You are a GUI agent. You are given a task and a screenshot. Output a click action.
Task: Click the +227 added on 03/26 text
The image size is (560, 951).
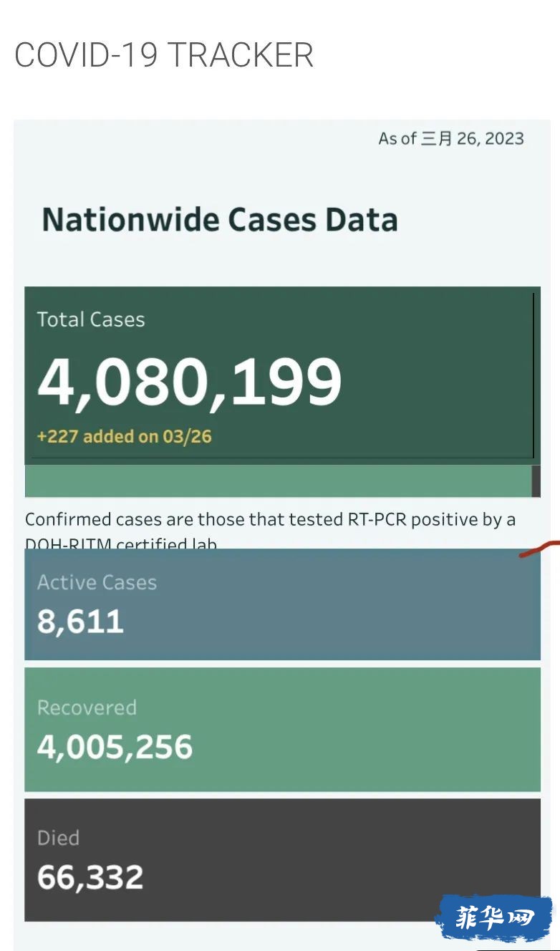[x=125, y=436]
